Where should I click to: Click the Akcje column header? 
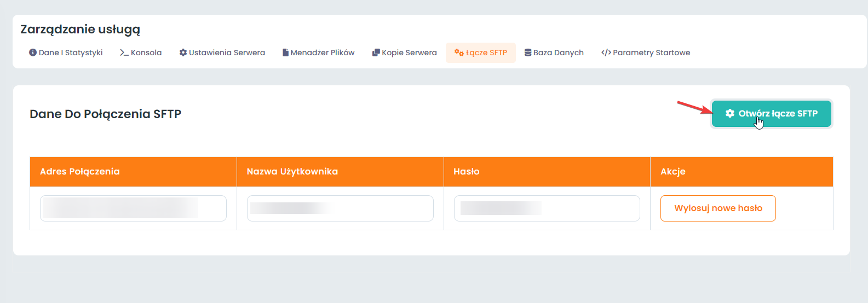click(x=673, y=172)
